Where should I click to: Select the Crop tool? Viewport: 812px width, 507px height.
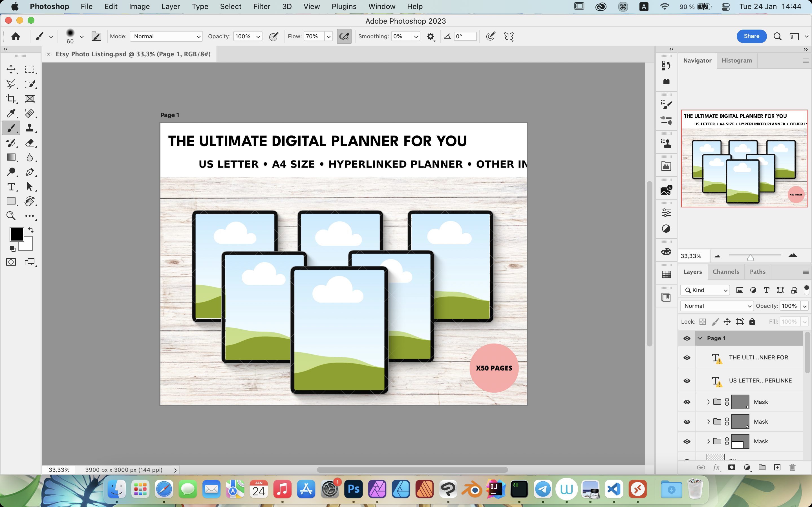(x=11, y=99)
